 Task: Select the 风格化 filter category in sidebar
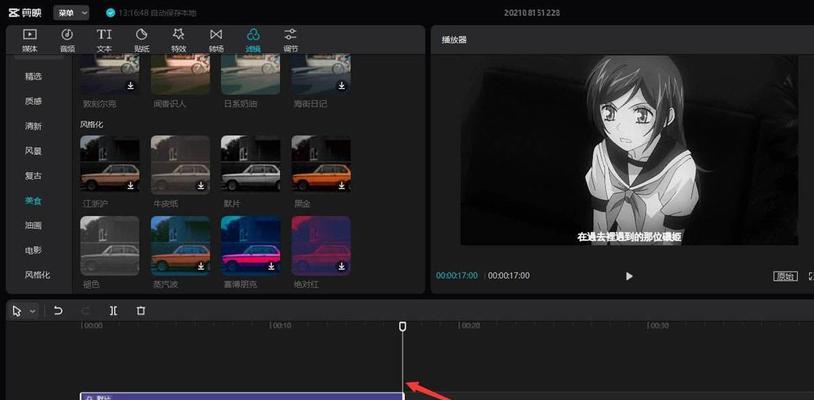pos(37,274)
